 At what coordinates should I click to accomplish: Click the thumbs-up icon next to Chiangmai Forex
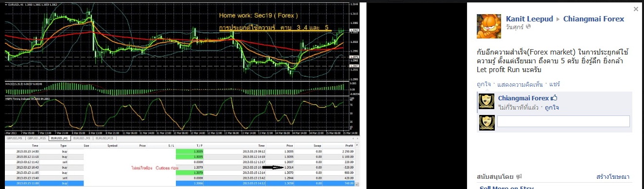pyautogui.click(x=553, y=98)
